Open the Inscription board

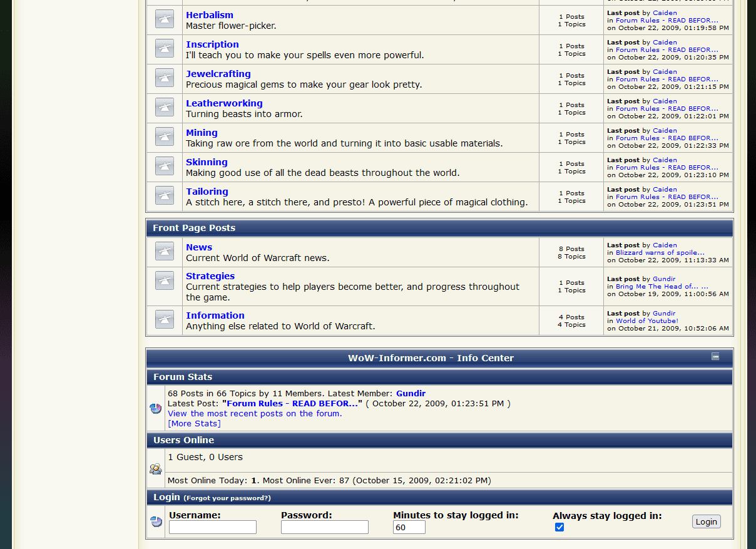tap(212, 44)
